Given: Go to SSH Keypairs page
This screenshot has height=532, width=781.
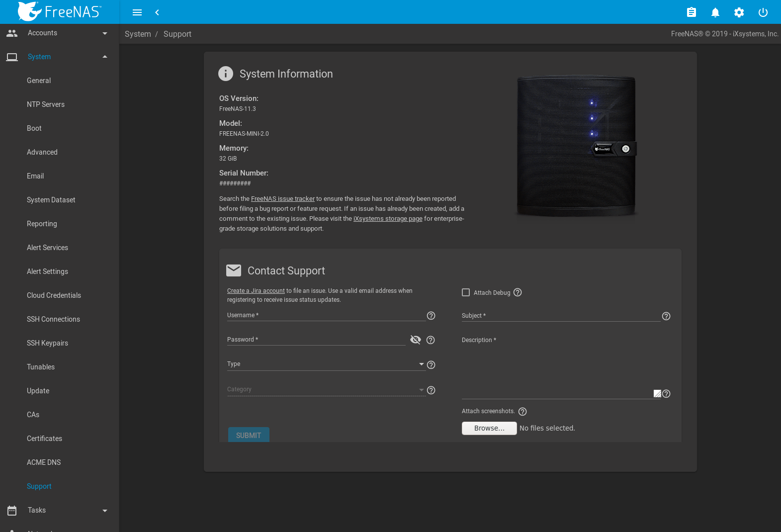Looking at the screenshot, I should [47, 343].
